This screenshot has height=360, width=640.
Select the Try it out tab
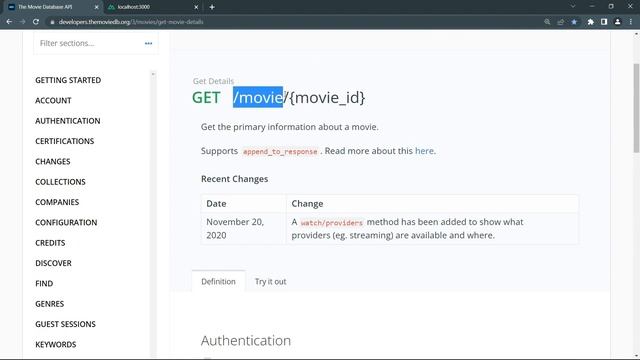point(270,281)
